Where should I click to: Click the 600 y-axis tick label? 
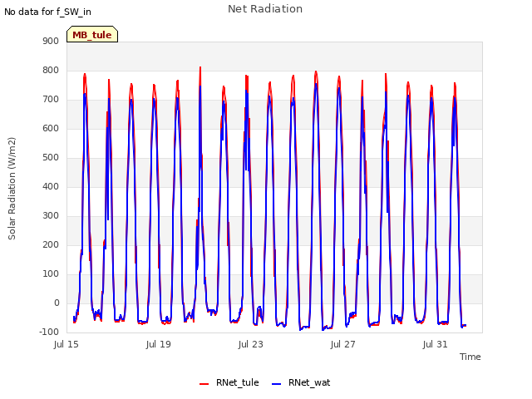(x=51, y=128)
